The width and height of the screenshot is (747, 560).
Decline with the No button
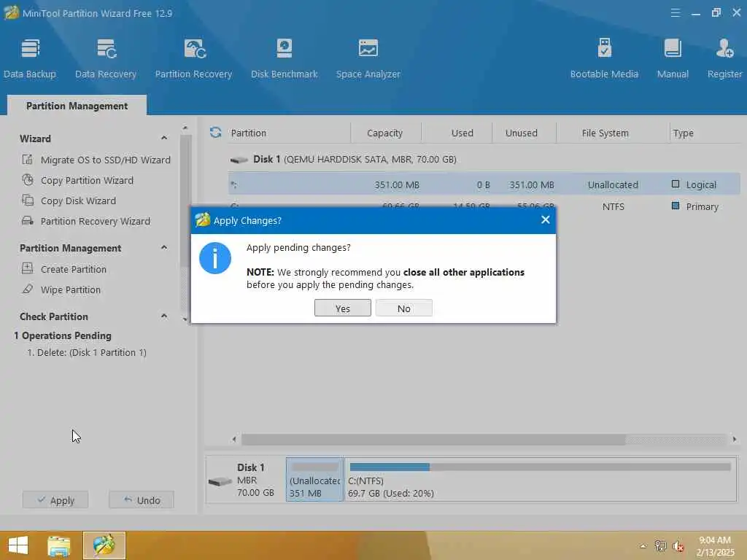(404, 308)
